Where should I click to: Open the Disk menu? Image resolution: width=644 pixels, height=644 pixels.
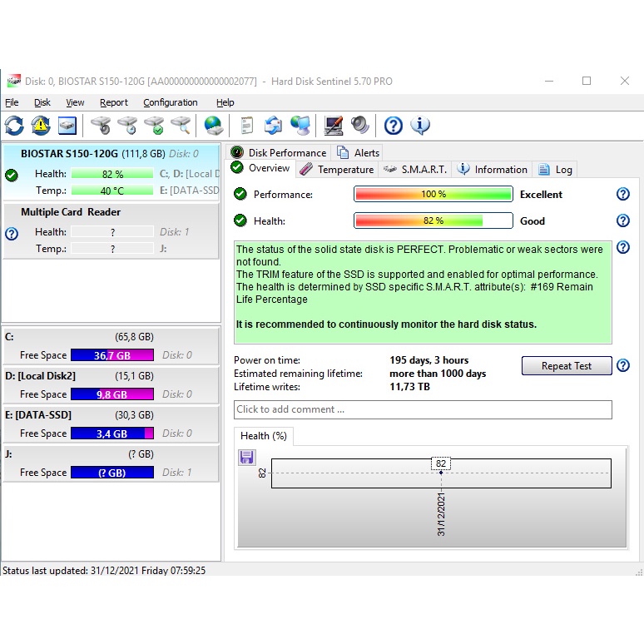click(42, 102)
